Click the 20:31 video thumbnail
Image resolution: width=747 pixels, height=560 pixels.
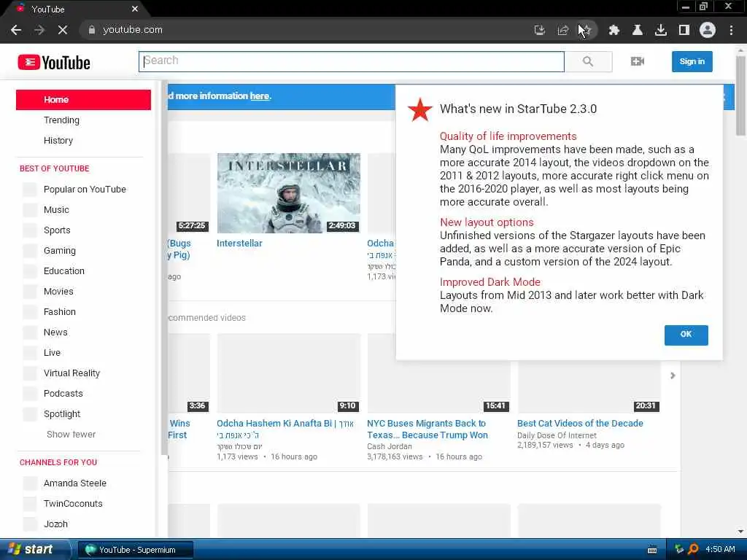coord(589,386)
